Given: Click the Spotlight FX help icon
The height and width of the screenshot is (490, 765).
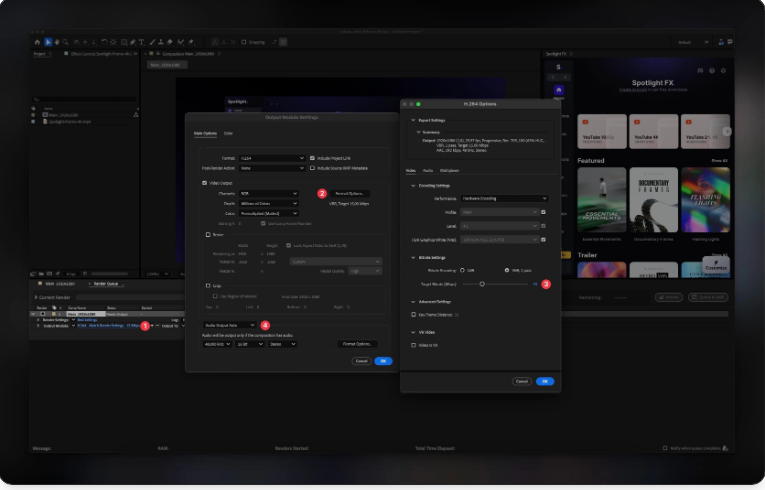Looking at the screenshot, I should click(x=712, y=71).
